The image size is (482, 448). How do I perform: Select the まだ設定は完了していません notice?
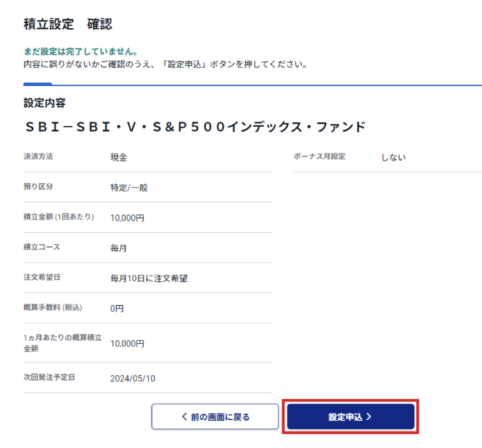point(80,51)
